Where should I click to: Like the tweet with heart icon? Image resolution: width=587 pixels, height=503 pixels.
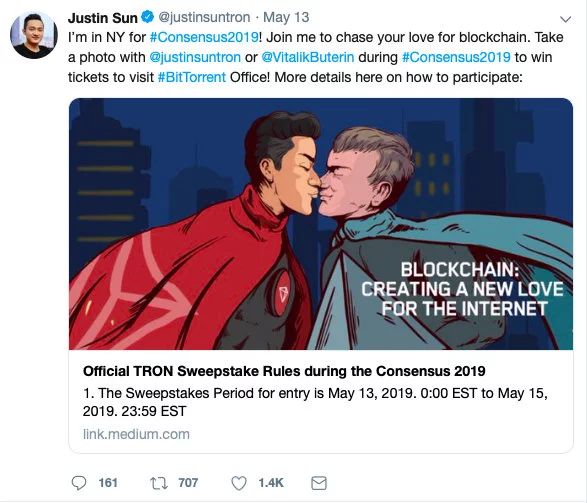coord(239,483)
